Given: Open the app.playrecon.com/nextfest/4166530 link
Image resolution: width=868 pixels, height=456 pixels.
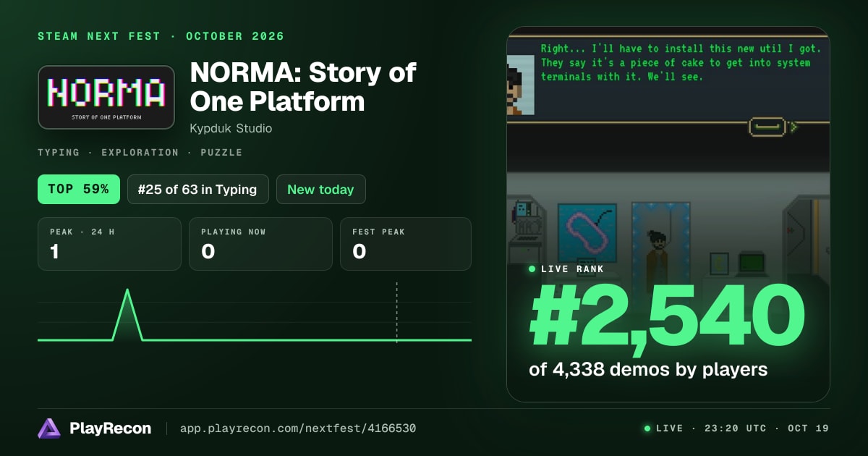Looking at the screenshot, I should (x=298, y=428).
